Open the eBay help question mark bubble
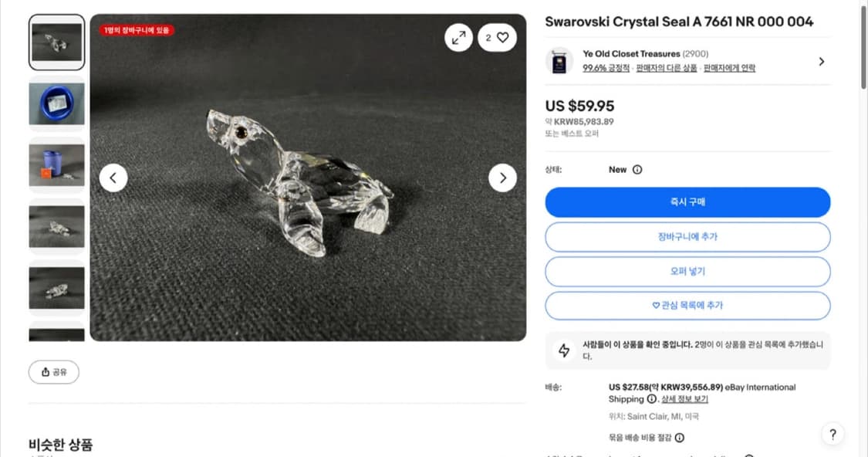The width and height of the screenshot is (868, 457). pyautogui.click(x=833, y=434)
